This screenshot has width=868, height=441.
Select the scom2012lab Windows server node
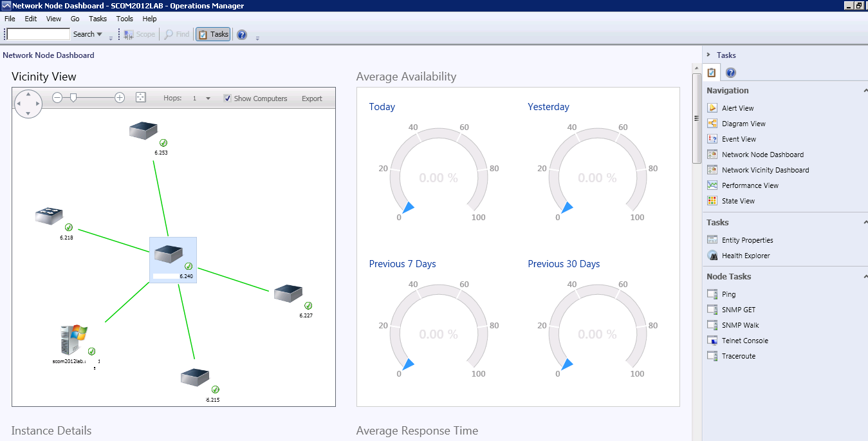(73, 340)
